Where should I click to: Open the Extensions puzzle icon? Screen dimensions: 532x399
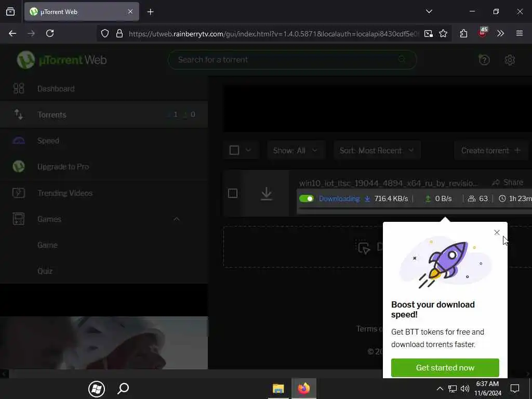point(463,33)
